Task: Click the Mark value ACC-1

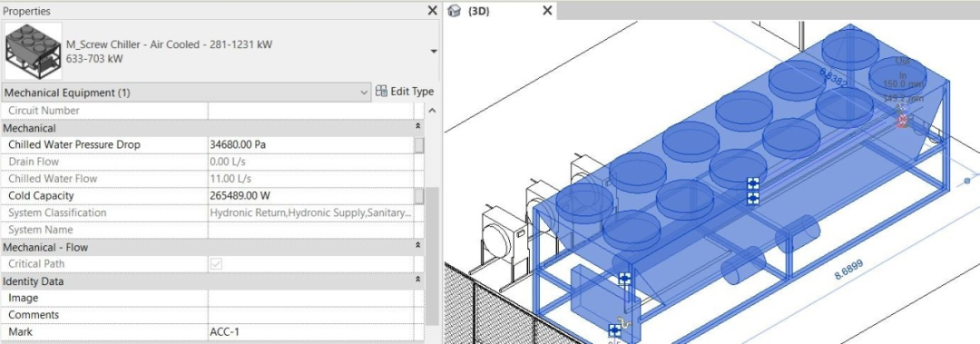Action: click(x=224, y=331)
